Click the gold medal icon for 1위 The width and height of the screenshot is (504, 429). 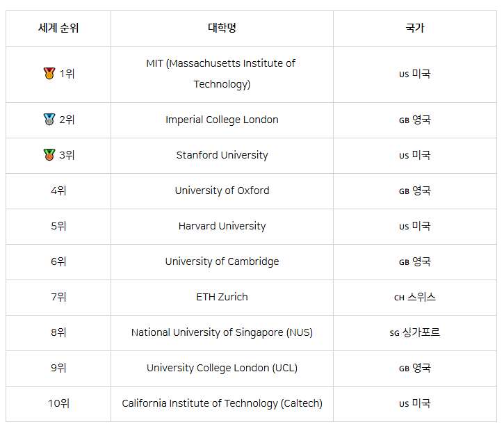tap(49, 73)
